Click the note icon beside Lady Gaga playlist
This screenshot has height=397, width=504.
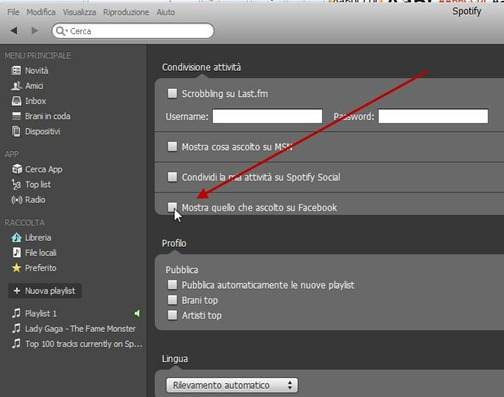point(16,328)
